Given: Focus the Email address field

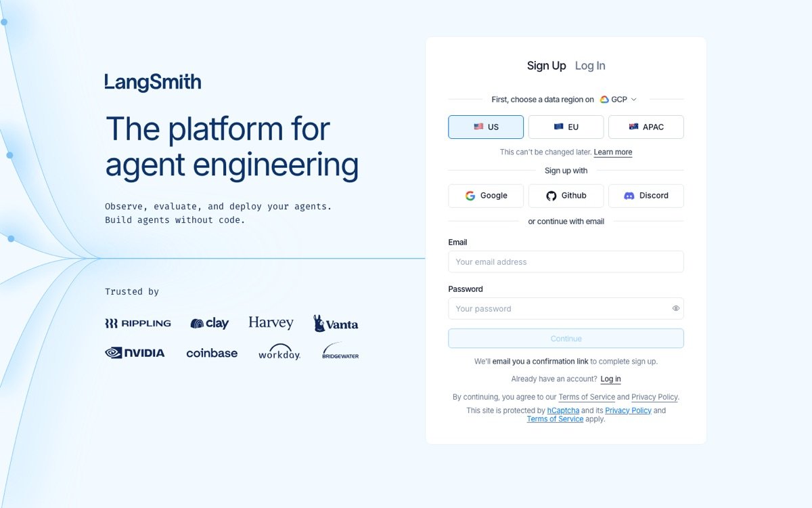Looking at the screenshot, I should pyautogui.click(x=566, y=262).
